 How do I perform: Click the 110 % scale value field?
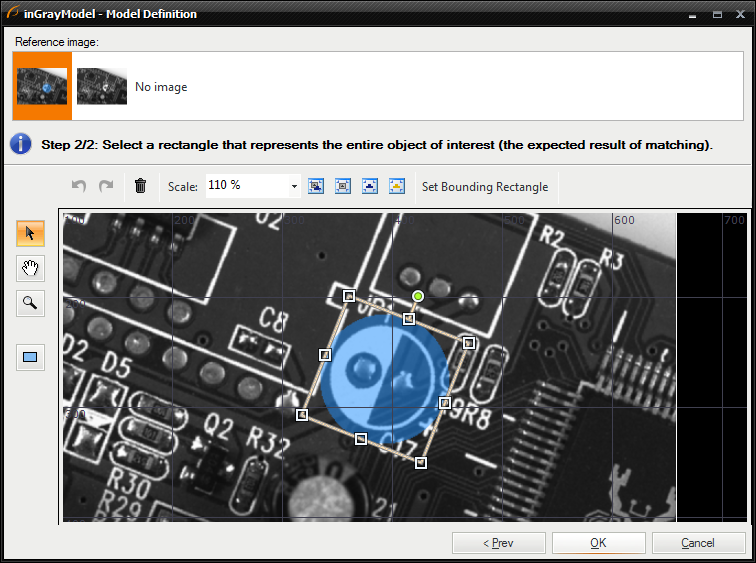pos(245,186)
